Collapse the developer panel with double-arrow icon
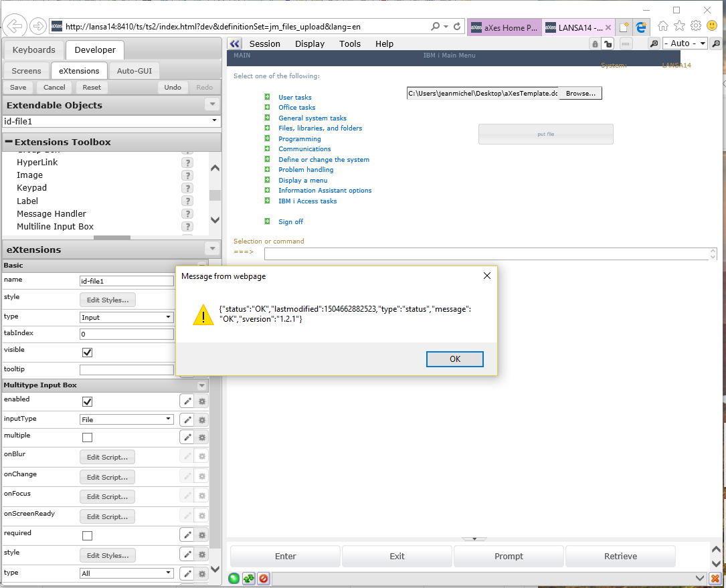This screenshot has width=726, height=588. coord(234,43)
